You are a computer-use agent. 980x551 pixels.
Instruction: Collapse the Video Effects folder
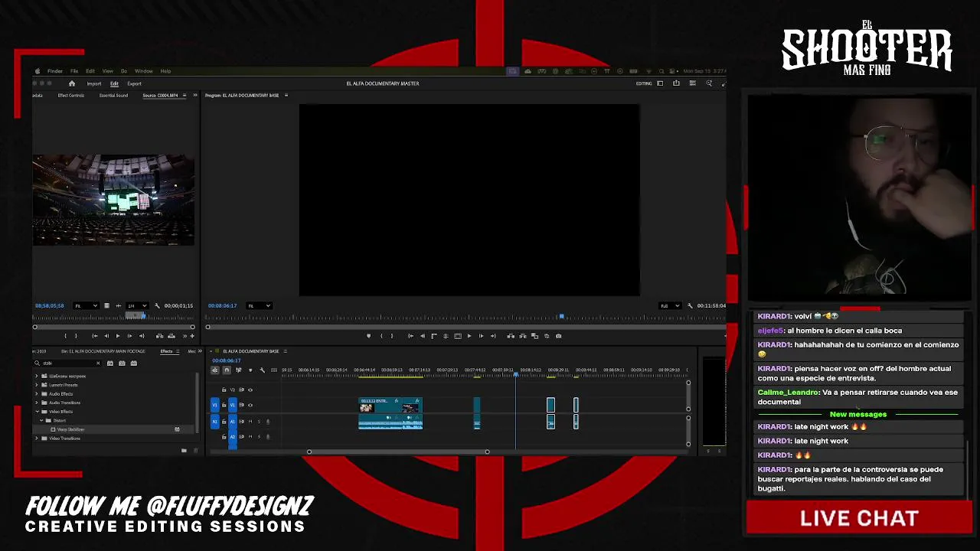(37, 412)
